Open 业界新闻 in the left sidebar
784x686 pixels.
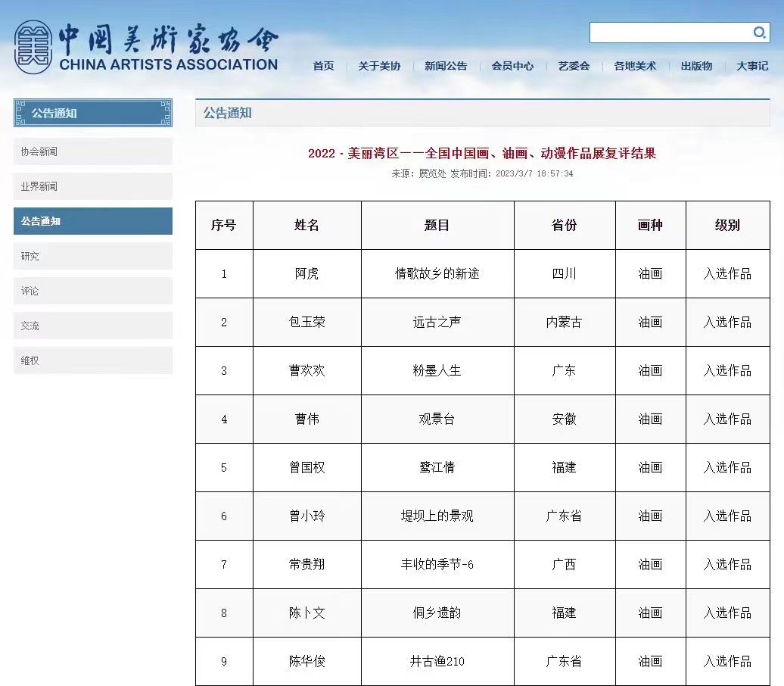93,186
